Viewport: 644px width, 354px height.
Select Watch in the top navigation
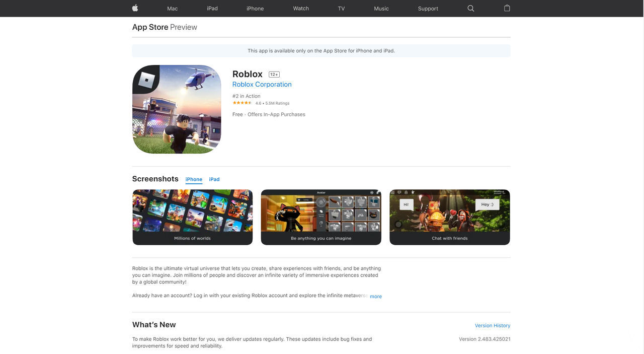click(301, 9)
